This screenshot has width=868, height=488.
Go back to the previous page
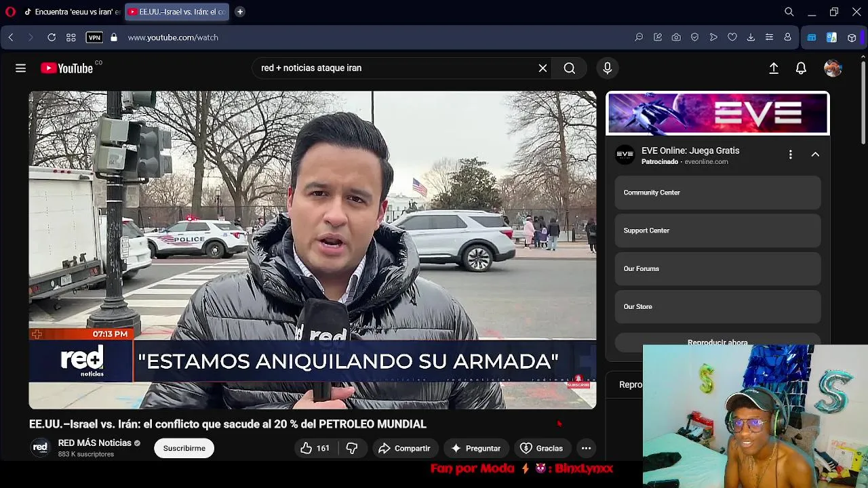pyautogui.click(x=11, y=37)
